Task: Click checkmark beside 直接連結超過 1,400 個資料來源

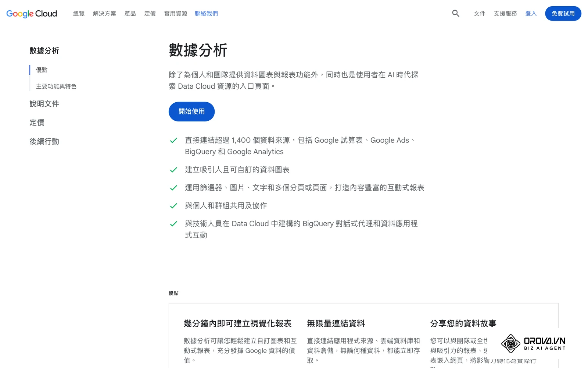Action: click(173, 140)
